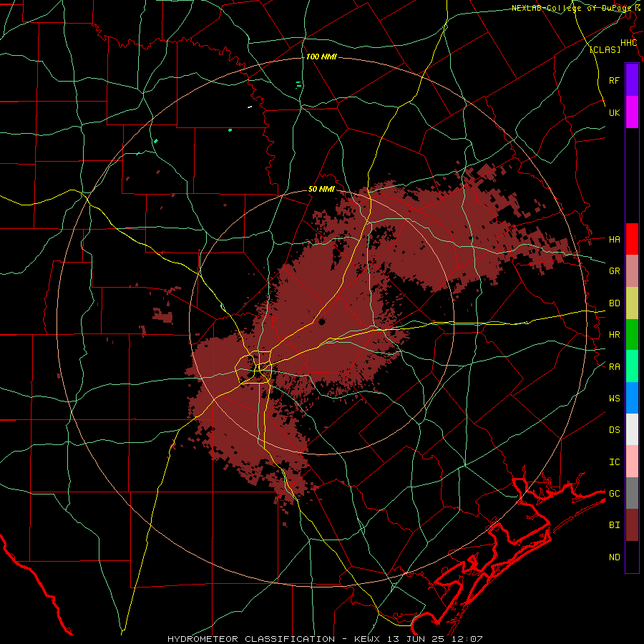Click the 100 NMI range ring label
Viewport: 644px width, 644px height.
[321, 57]
